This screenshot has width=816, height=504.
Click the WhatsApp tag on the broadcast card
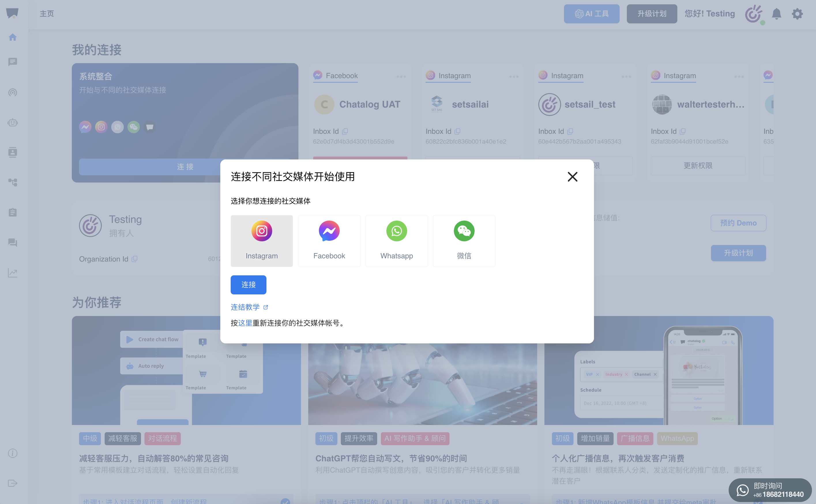pos(677,438)
